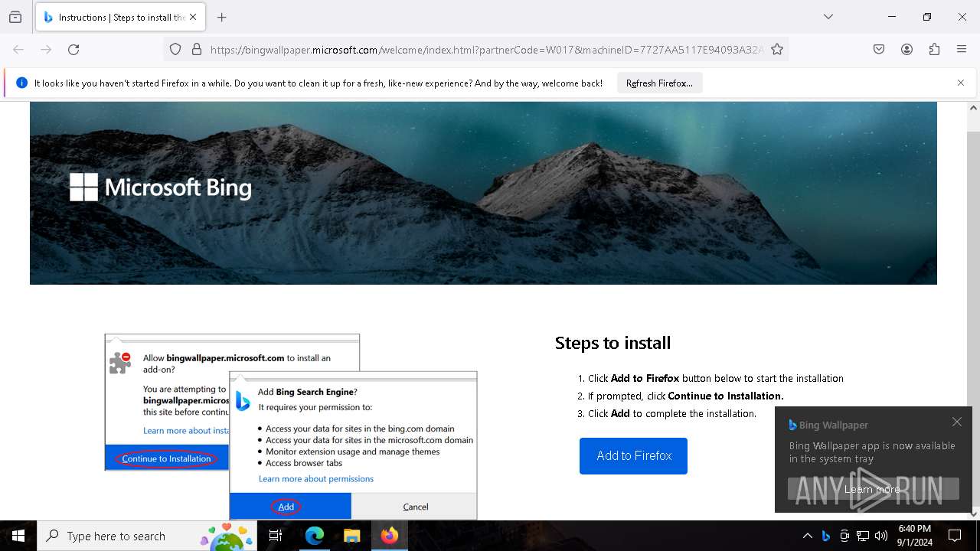The width and height of the screenshot is (980, 551).
Task: Click the install steps illustration image
Action: coord(291,426)
